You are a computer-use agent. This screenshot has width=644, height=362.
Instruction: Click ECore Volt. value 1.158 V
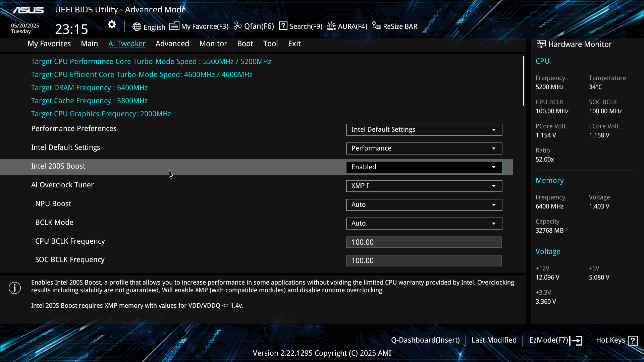599,135
